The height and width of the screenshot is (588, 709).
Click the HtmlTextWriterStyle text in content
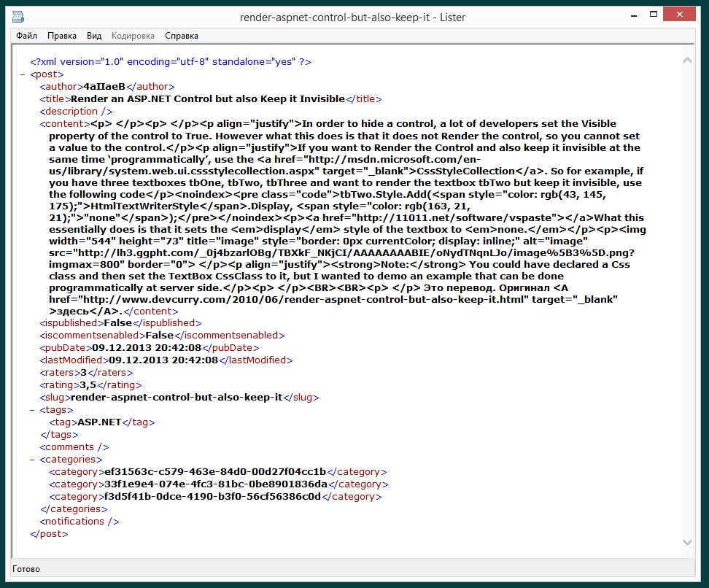coord(144,206)
